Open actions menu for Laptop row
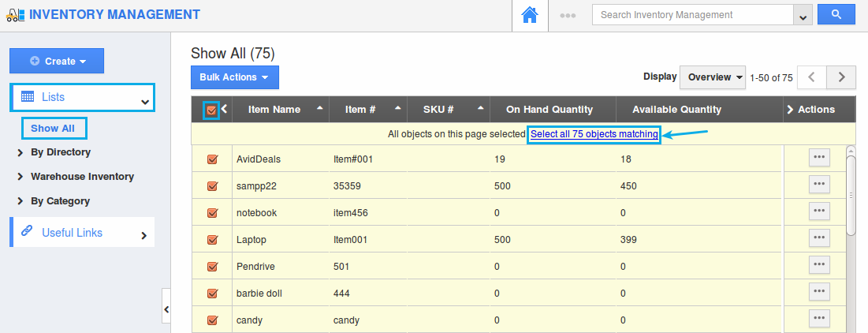Viewport: 868px width, 333px height. click(x=819, y=238)
